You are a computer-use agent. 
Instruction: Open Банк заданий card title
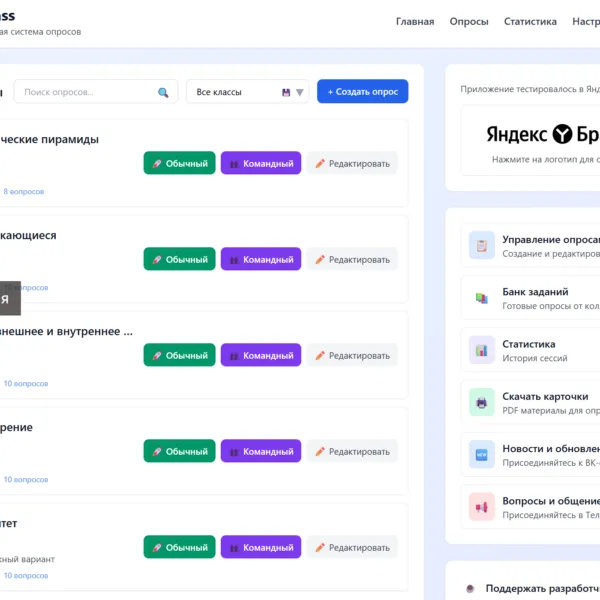point(535,292)
